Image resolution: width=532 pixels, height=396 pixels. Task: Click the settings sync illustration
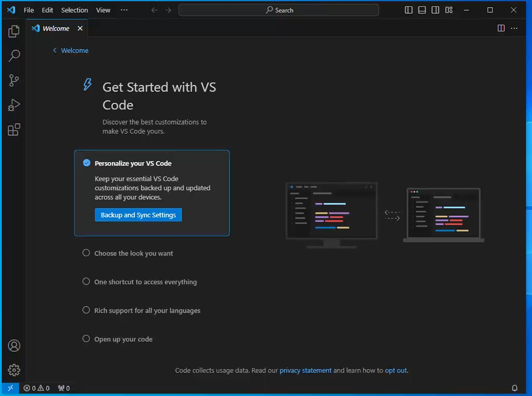click(x=385, y=216)
